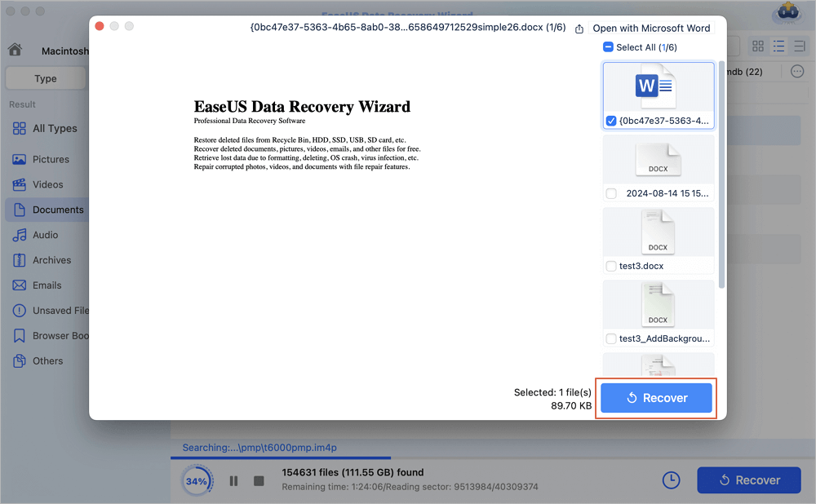Open scan history via the clock icon
Image resolution: width=816 pixels, height=504 pixels.
(x=672, y=480)
